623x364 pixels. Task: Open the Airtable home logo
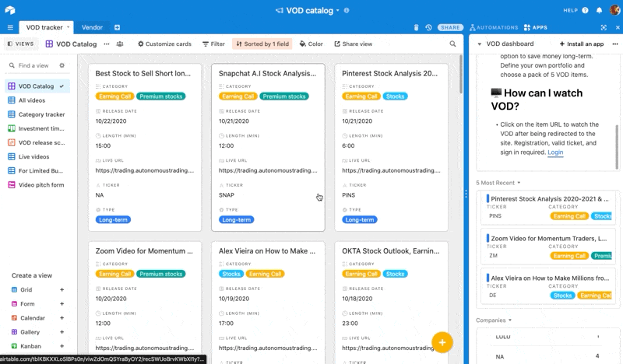coord(10,10)
